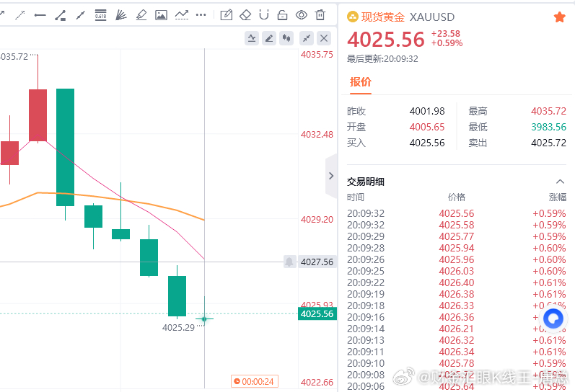Click the 时间 column header
Screen dimensions: 575x392
click(x=356, y=197)
